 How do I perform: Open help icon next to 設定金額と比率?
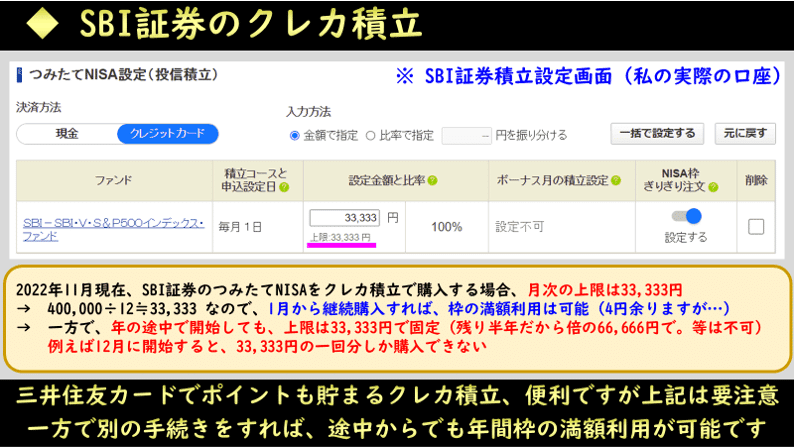click(432, 180)
